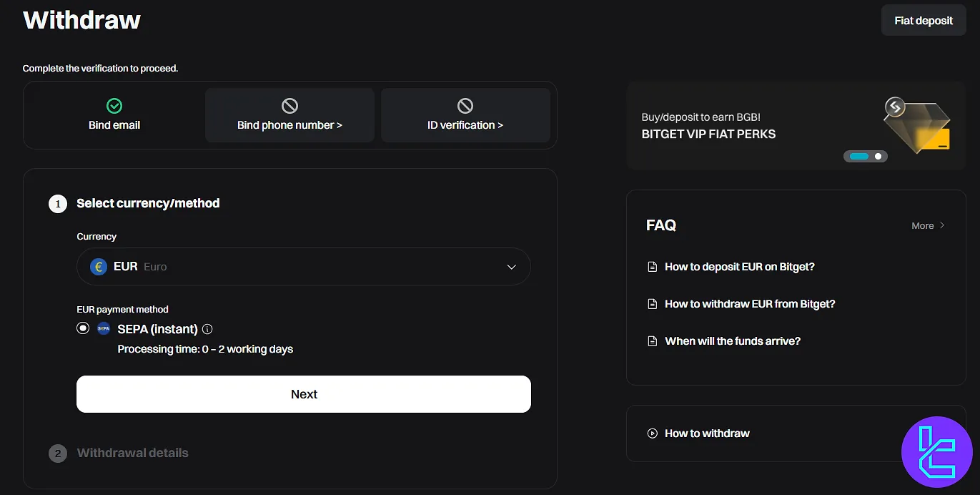
Task: Click the EUR payment method label
Action: (x=122, y=310)
